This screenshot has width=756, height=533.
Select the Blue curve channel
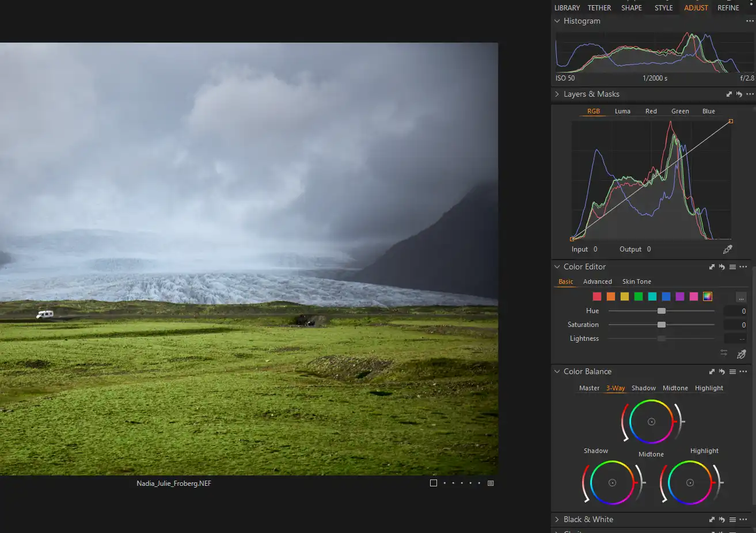709,111
